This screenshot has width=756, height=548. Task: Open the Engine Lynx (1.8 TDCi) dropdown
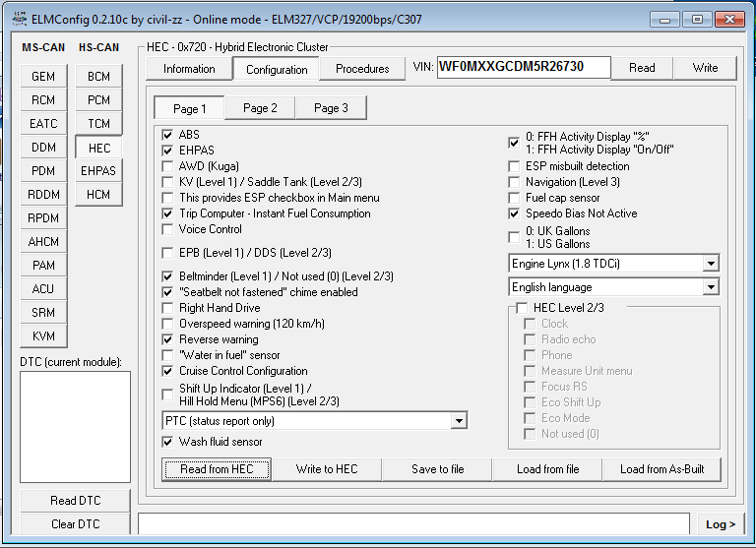[x=711, y=264]
